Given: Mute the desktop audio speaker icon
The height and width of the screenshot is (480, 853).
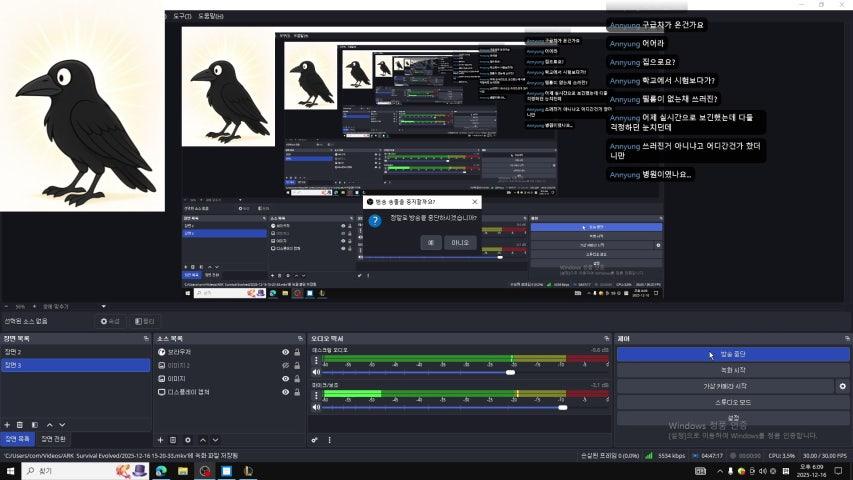Looking at the screenshot, I should point(317,372).
